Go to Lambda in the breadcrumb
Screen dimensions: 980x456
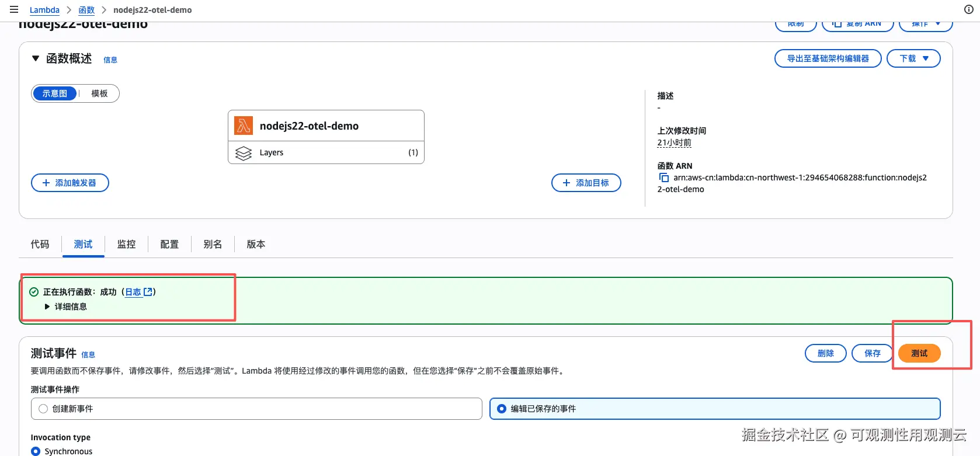pos(44,10)
